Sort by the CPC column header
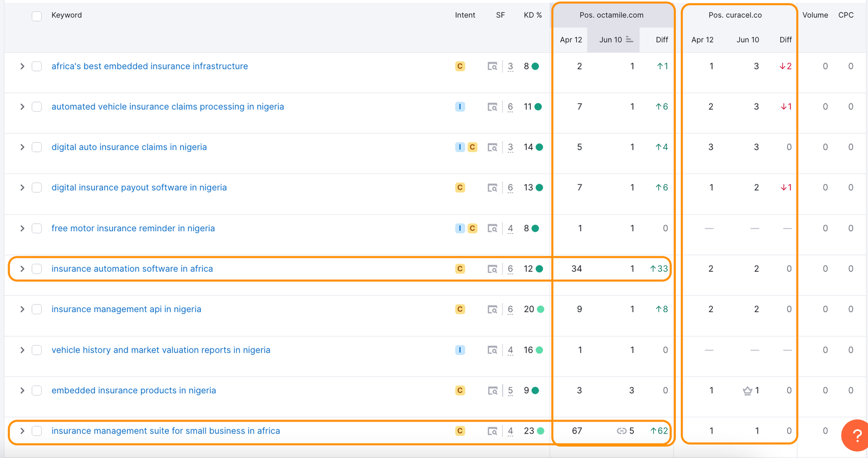This screenshot has height=458, width=868. [846, 15]
